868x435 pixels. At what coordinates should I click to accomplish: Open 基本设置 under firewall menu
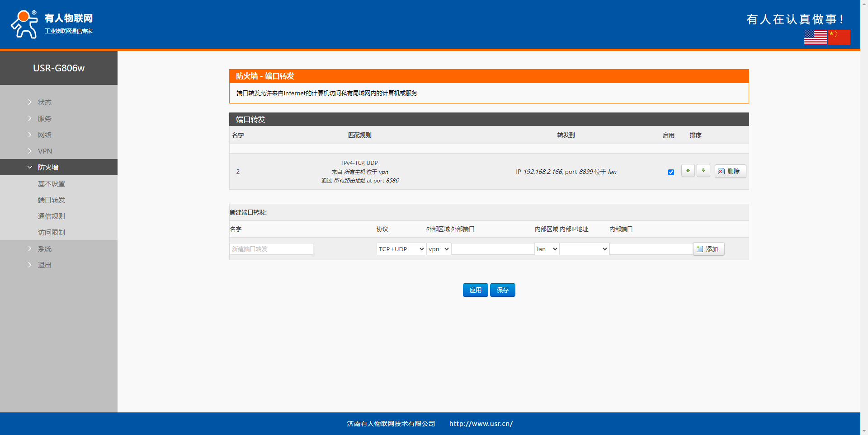click(52, 184)
